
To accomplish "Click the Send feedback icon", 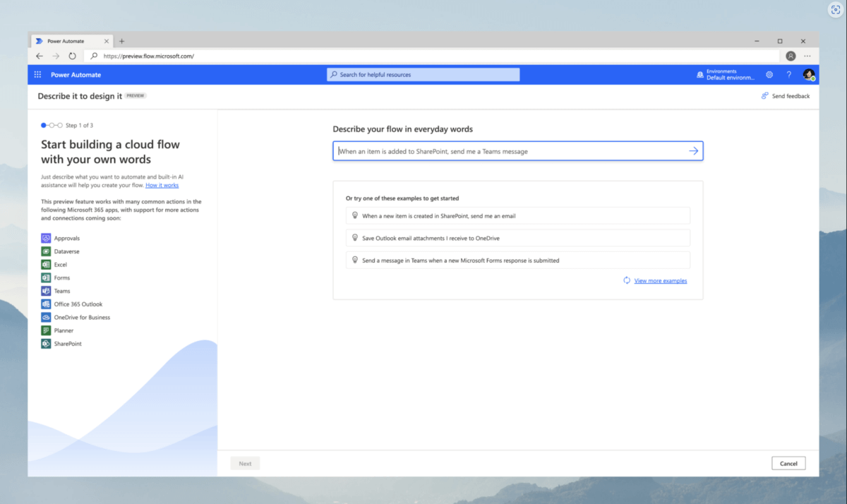I will (x=764, y=96).
